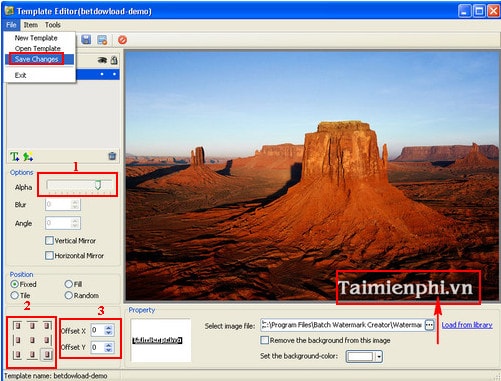Decrease the Offset X spinner value

click(x=108, y=333)
